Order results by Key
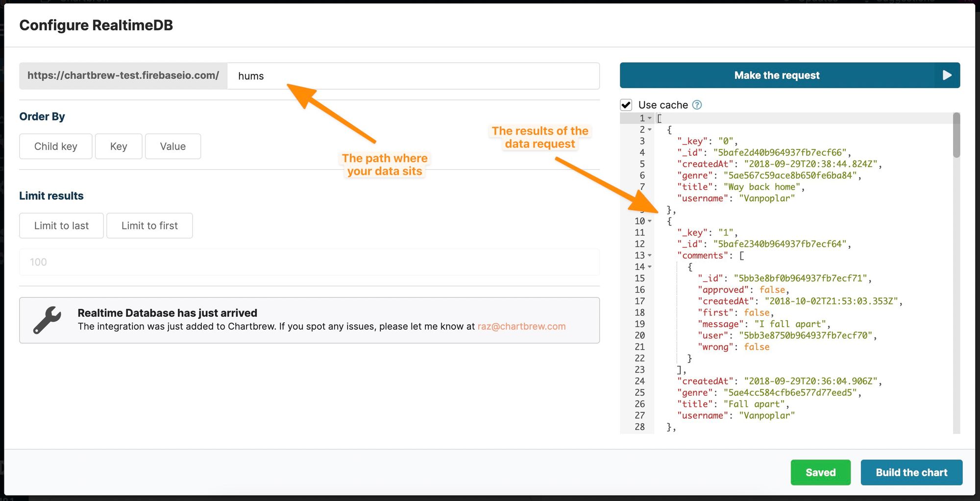Screen dimensions: 980x501 (x=119, y=146)
